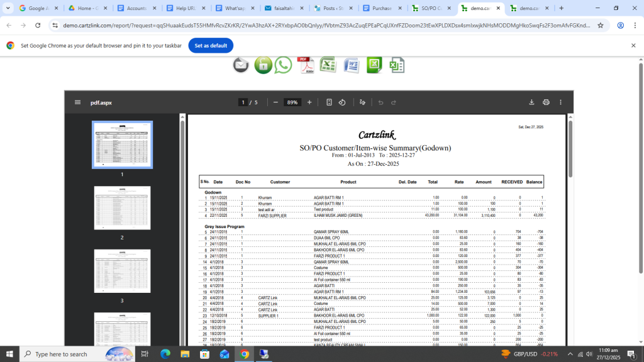Expand the Chrome tab search dropdown
The height and width of the screenshot is (362, 644).
point(8,8)
